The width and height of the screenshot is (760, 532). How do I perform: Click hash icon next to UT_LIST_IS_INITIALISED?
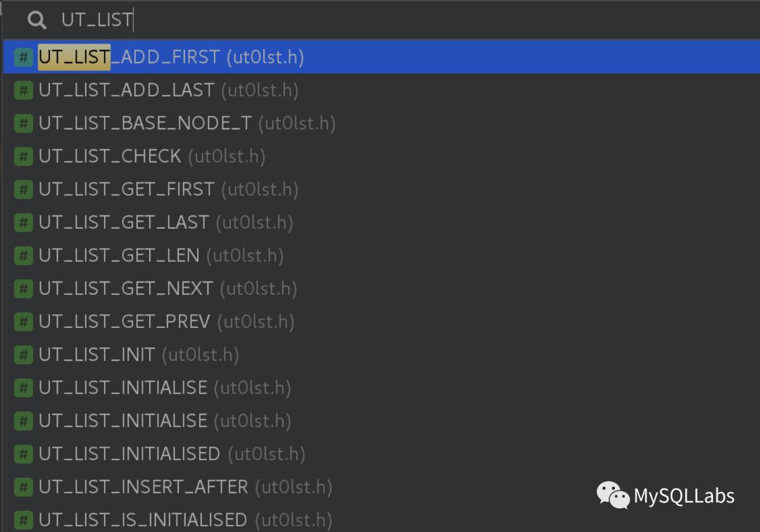click(x=23, y=520)
